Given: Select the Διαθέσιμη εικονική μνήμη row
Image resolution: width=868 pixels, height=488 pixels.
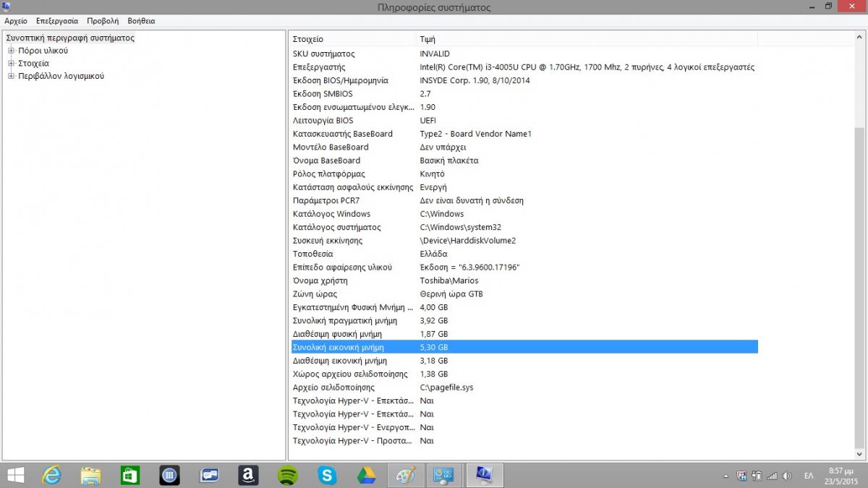Looking at the screenshot, I should pos(524,361).
